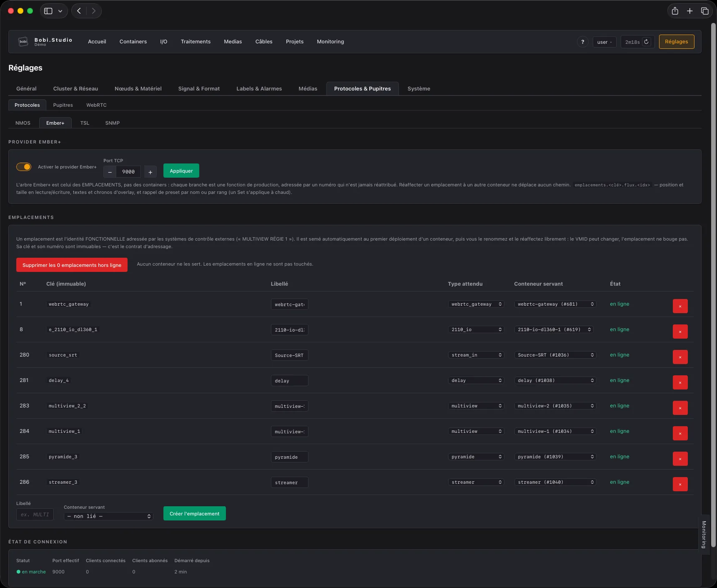
Task: Delete the delay_4 emplacement row
Action: point(680,382)
